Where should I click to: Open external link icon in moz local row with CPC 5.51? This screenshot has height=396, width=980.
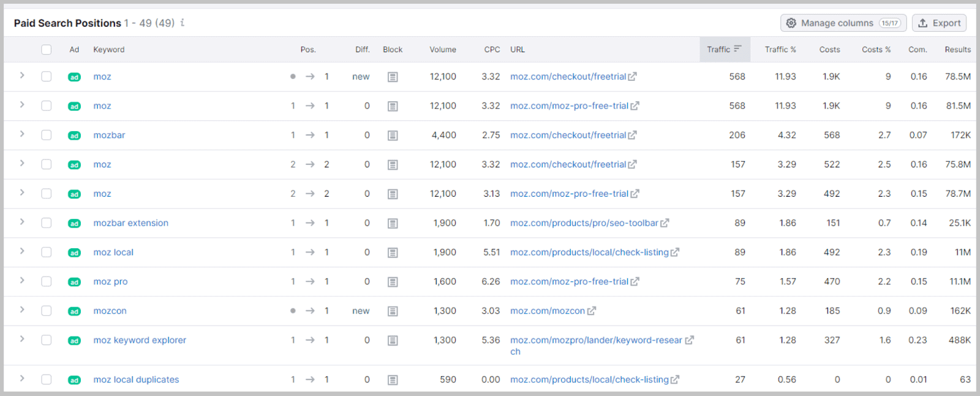(675, 253)
